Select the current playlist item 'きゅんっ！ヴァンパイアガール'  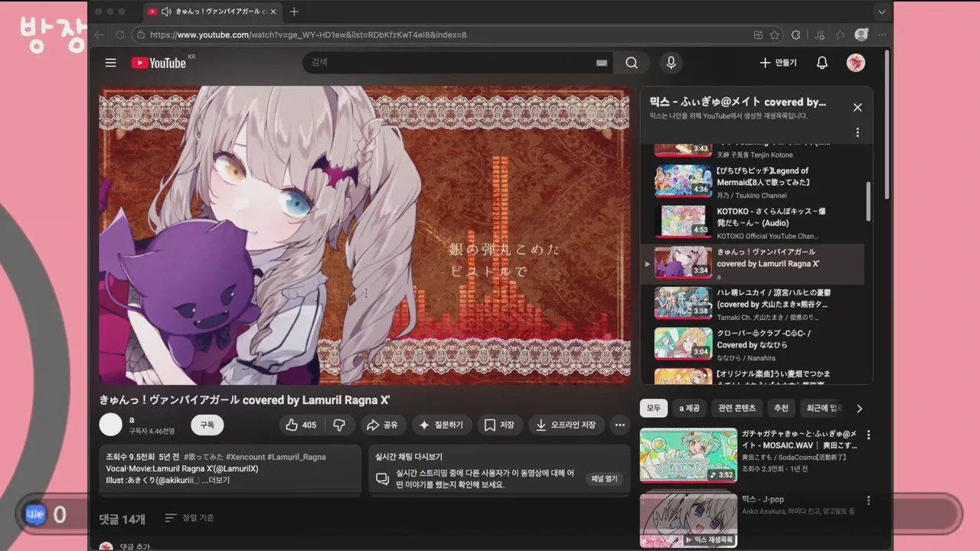[x=753, y=264]
